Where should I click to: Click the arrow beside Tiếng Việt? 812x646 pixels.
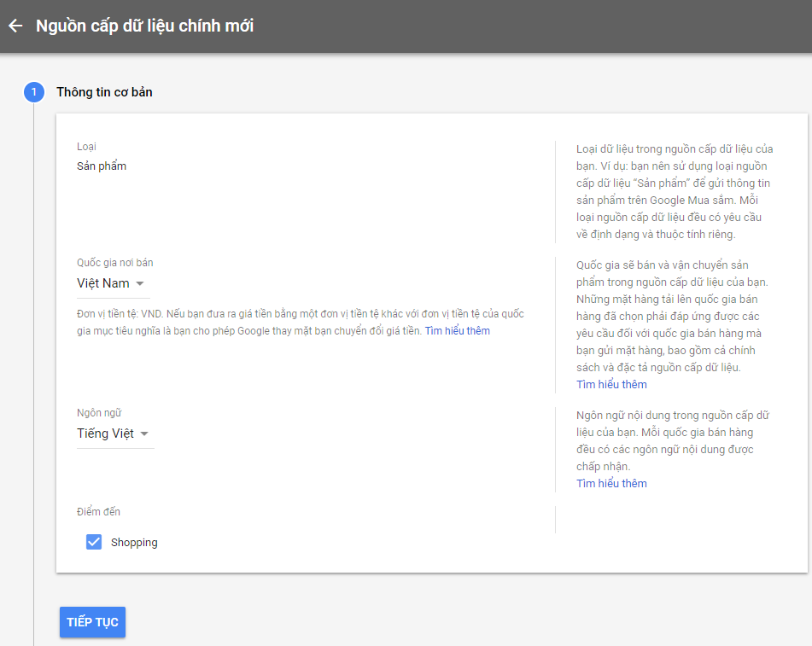tap(144, 434)
